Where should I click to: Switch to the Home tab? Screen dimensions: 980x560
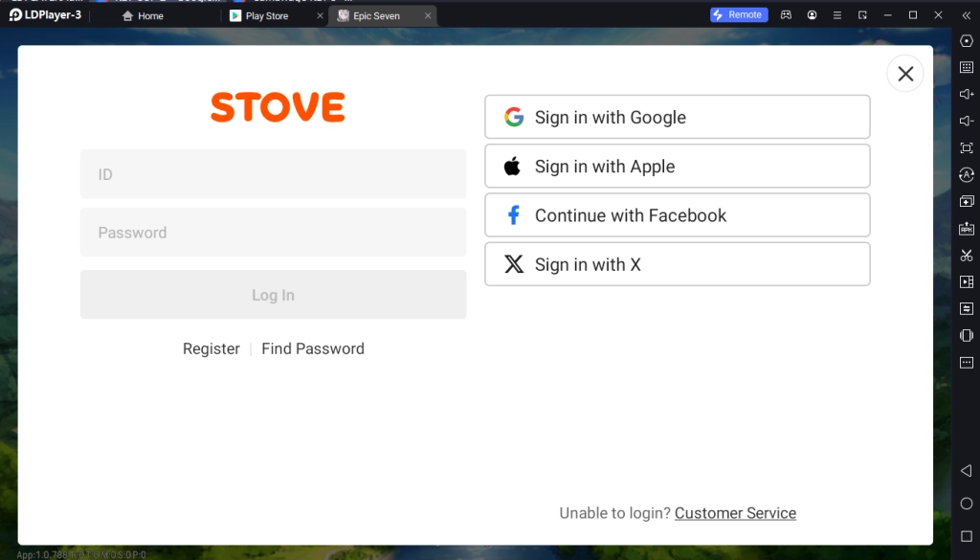point(144,15)
